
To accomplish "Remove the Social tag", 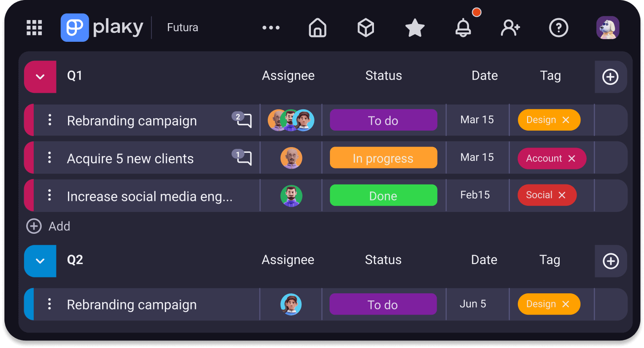I will (x=562, y=195).
